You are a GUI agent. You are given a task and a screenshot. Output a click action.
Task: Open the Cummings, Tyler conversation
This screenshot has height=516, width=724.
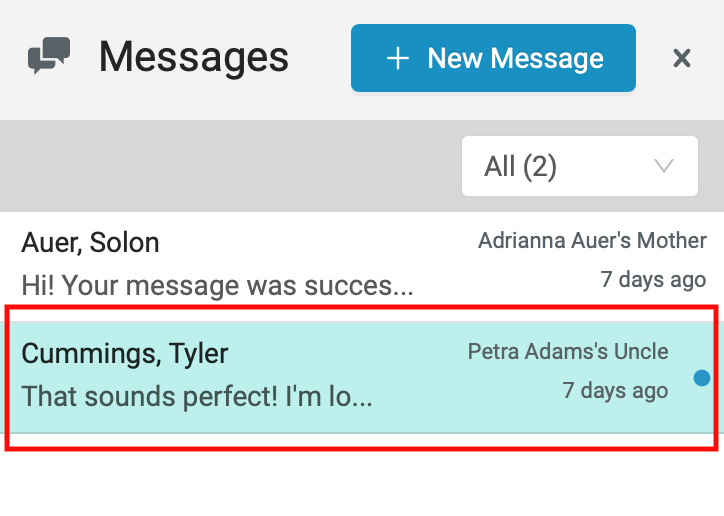click(362, 378)
